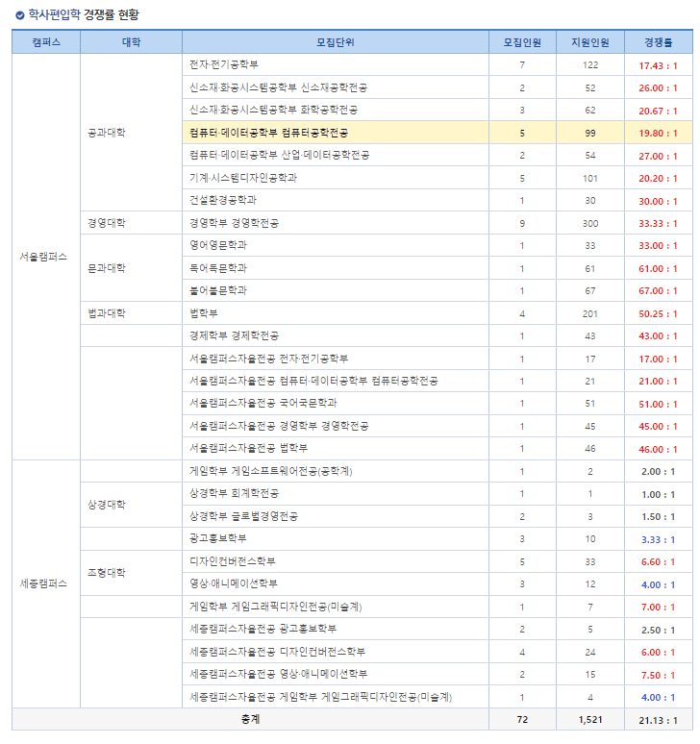Click the 공과대학 college cell
700x744 pixels.
[132, 133]
